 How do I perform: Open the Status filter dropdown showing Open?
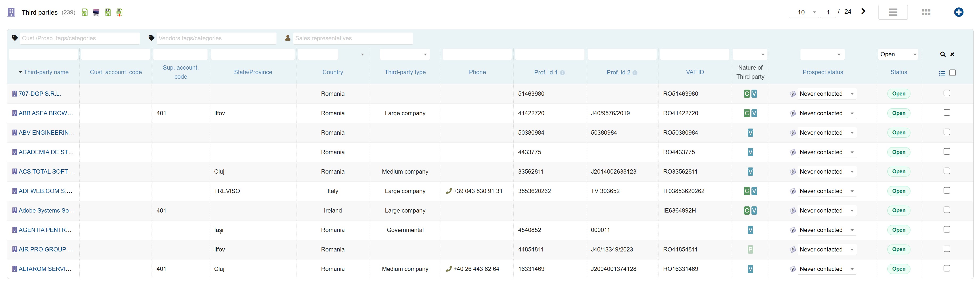[x=898, y=54]
